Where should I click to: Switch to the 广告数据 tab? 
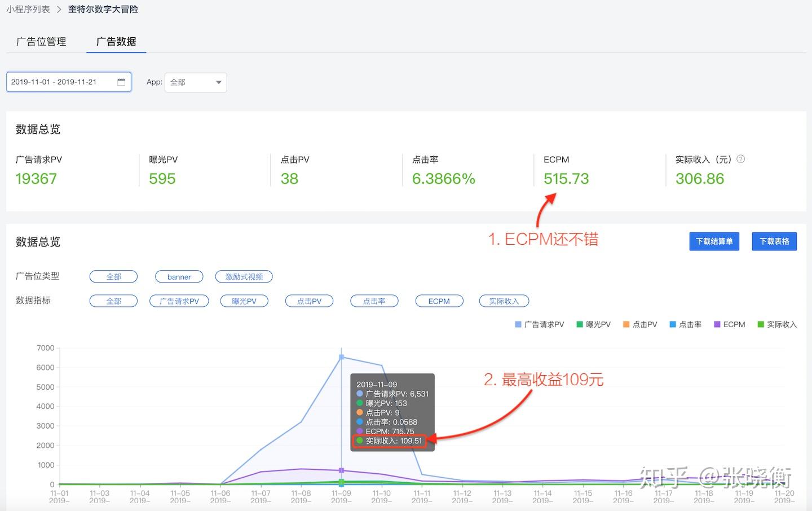pyautogui.click(x=116, y=42)
